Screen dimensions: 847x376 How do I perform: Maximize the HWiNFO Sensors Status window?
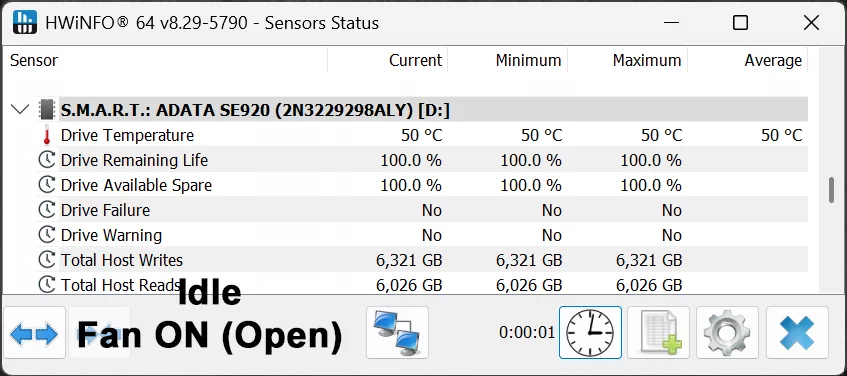coord(740,23)
